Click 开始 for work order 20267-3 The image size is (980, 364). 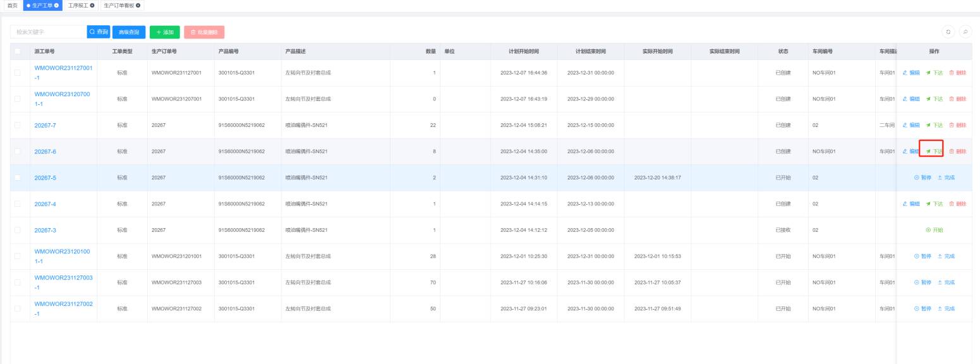[934, 230]
